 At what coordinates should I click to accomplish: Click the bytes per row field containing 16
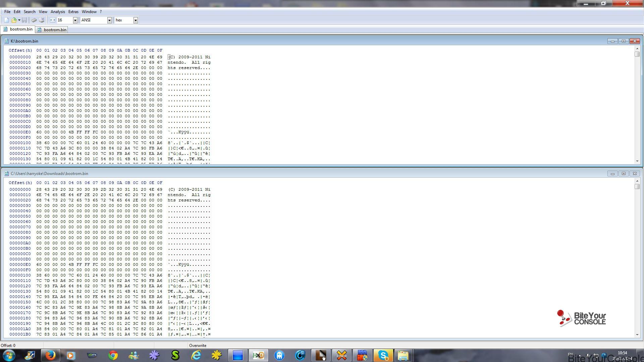[x=65, y=20]
